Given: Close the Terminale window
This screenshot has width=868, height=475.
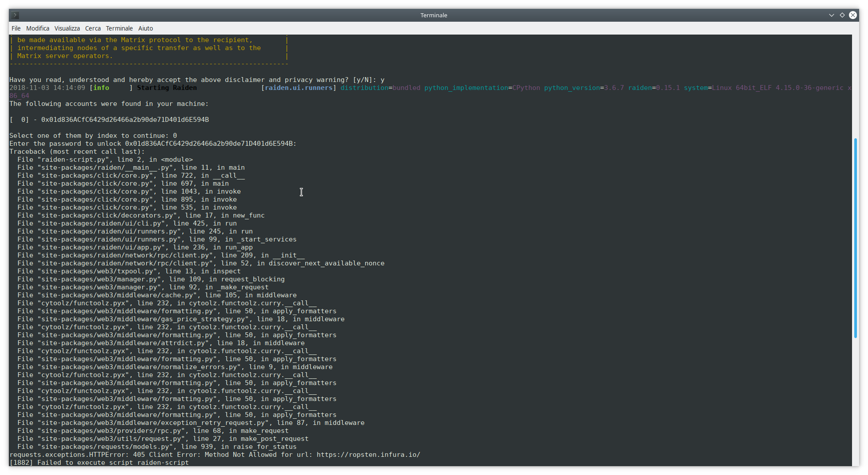Looking at the screenshot, I should click(x=853, y=15).
